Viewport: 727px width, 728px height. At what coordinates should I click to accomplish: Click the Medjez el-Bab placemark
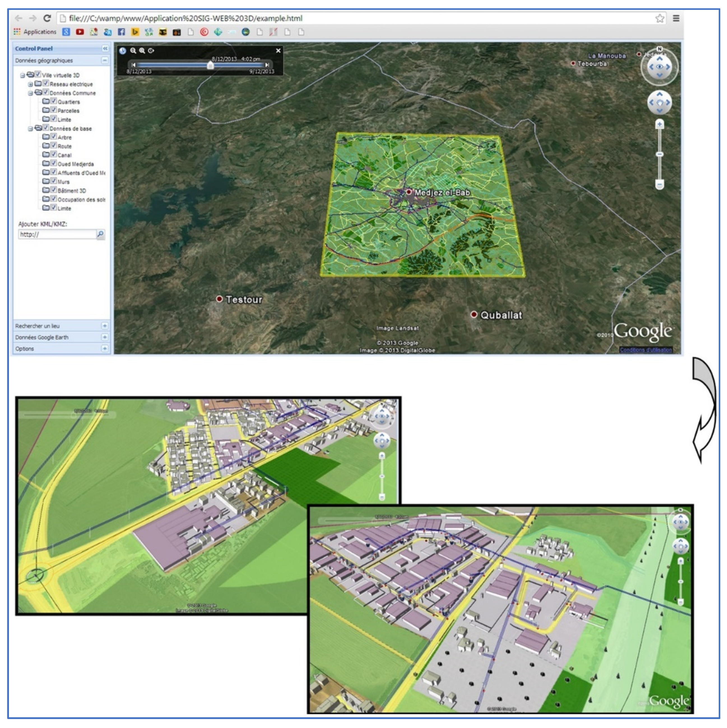pyautogui.click(x=409, y=192)
